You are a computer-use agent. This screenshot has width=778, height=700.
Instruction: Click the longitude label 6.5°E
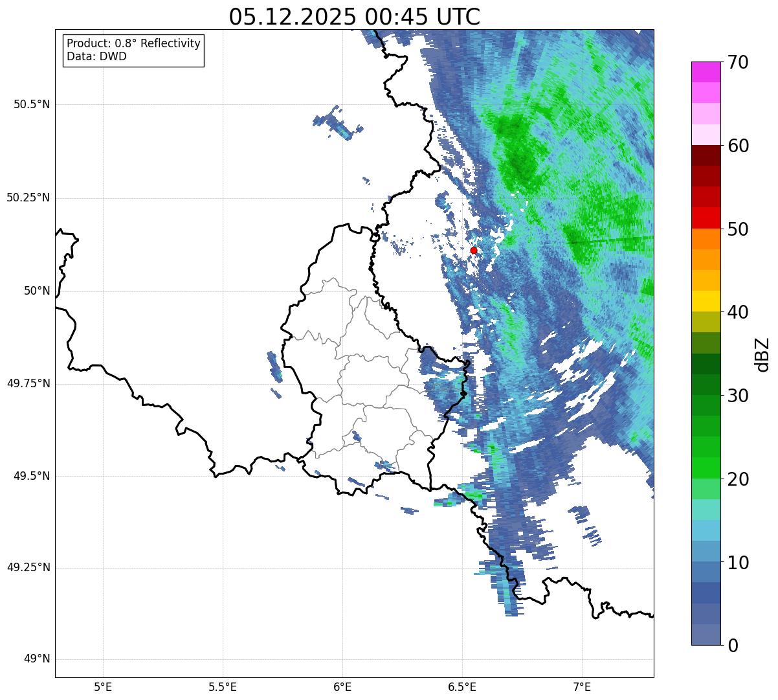462,687
